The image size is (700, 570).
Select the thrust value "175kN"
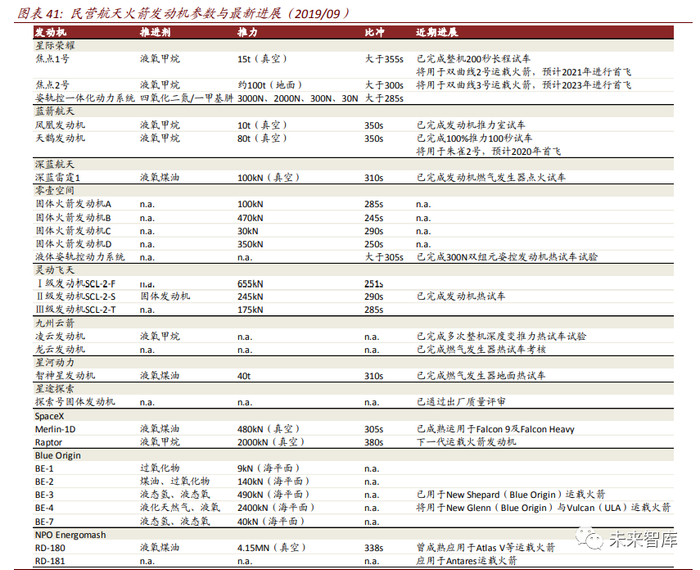tap(250, 310)
